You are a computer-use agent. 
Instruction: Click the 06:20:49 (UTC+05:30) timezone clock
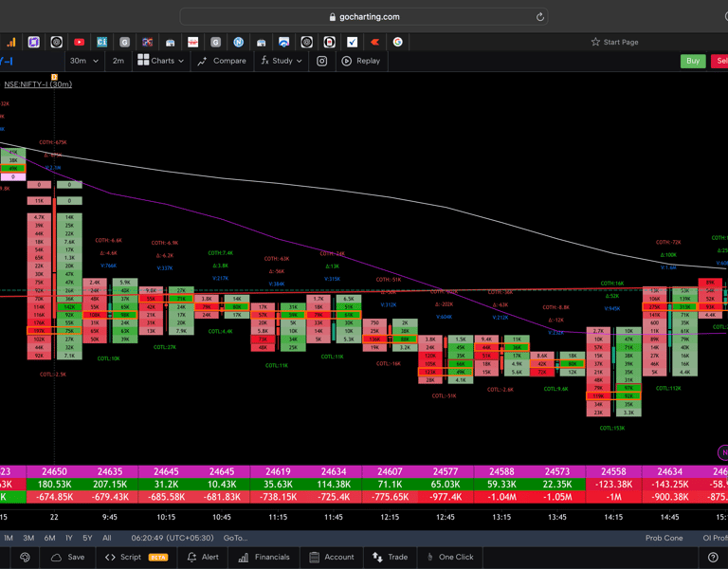click(173, 538)
